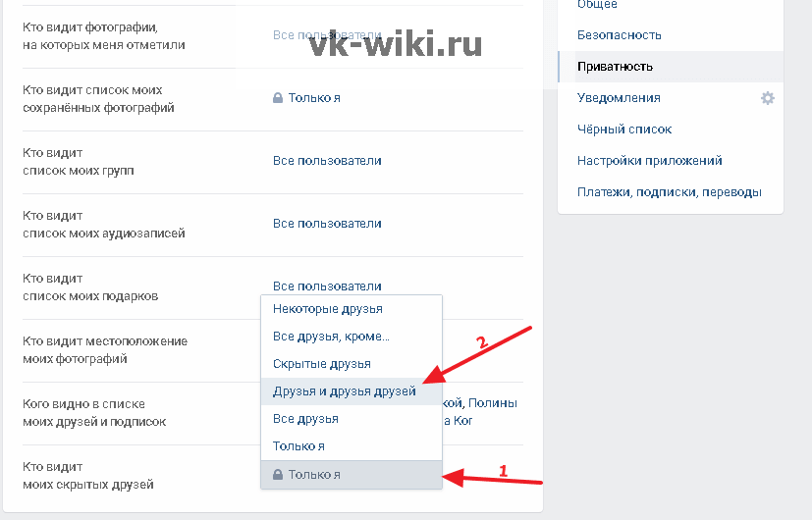Click label 'Кто видит фотографии, на которых меня отметили'
812x520 pixels.
tap(103, 36)
